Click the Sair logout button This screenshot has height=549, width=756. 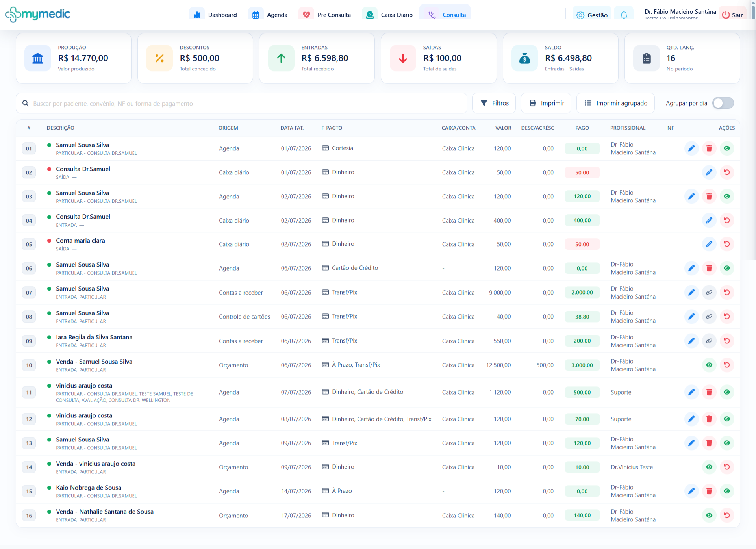click(732, 15)
